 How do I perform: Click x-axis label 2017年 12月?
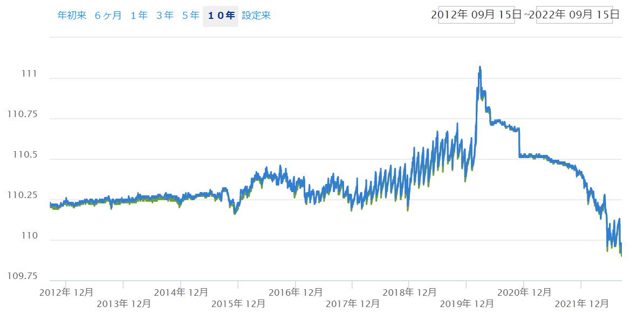352,304
